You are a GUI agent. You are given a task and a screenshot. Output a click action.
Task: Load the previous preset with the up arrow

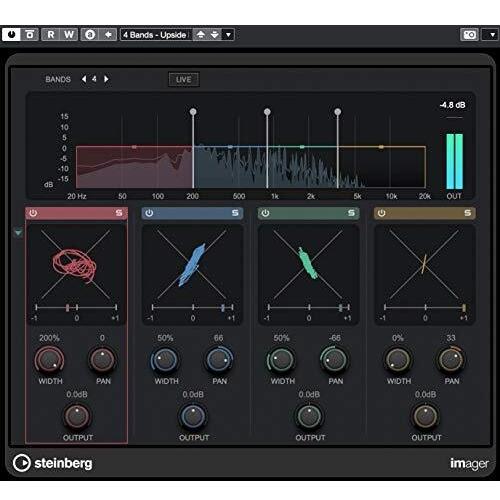[x=200, y=34]
